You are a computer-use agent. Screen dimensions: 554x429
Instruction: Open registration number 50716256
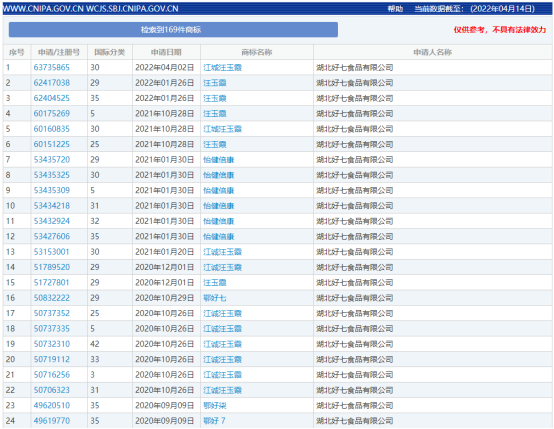pos(52,375)
